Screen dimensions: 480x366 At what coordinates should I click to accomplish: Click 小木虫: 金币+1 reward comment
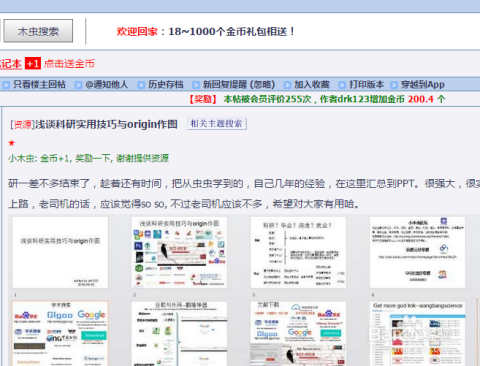(x=89, y=158)
